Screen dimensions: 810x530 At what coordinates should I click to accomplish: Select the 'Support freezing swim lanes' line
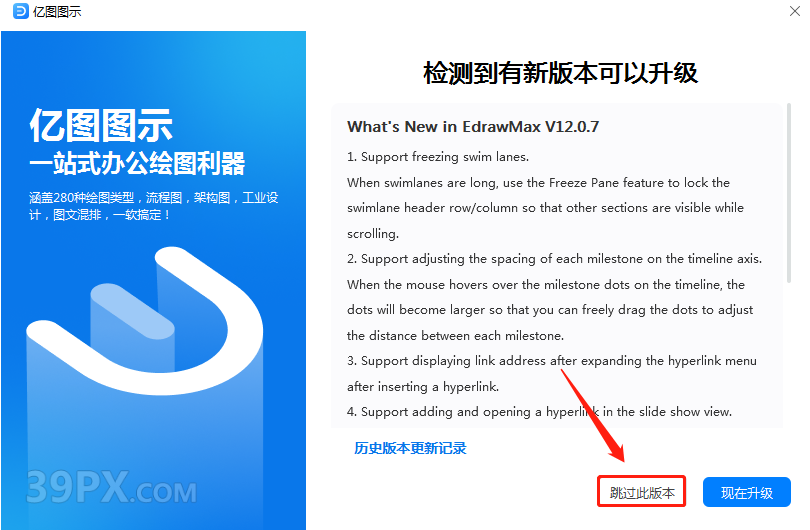438,157
